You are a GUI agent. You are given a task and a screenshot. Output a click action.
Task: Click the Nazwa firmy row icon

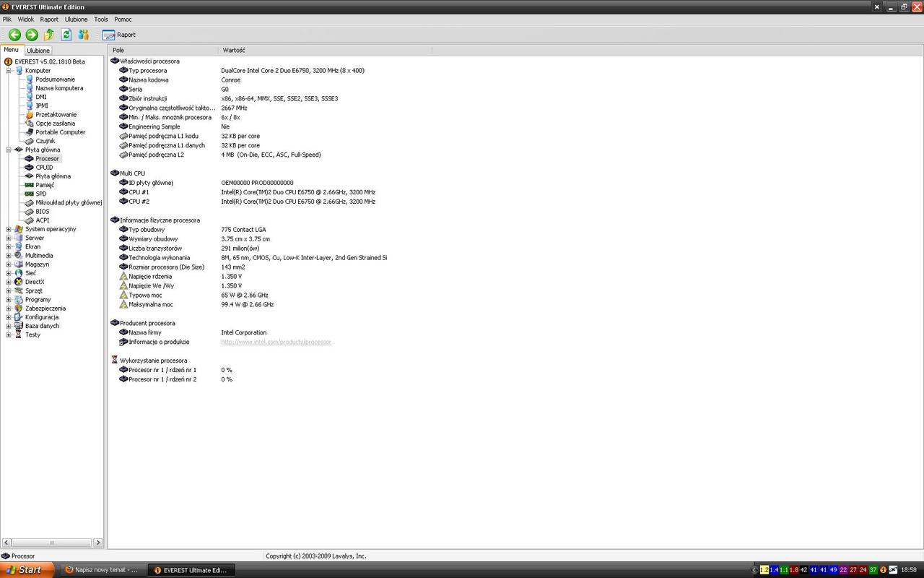123,332
